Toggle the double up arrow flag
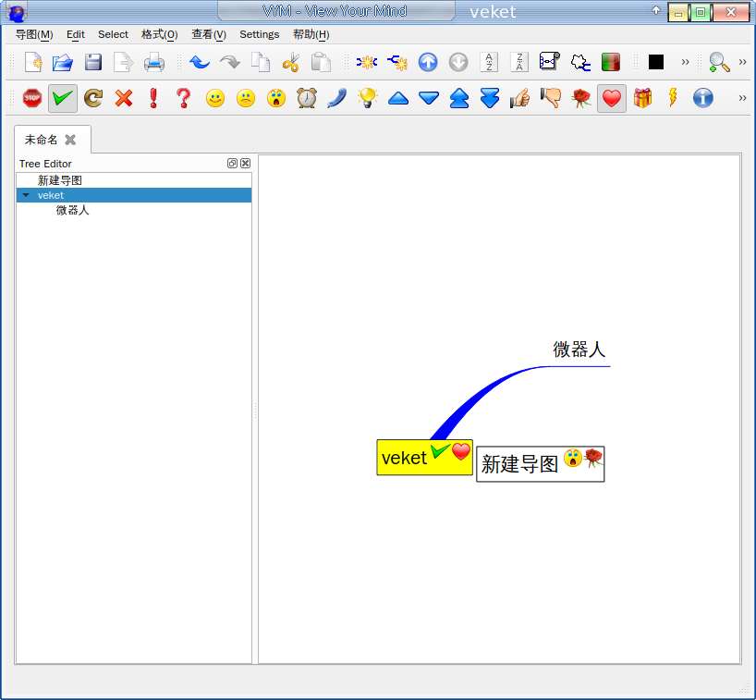756x700 pixels. tap(459, 98)
